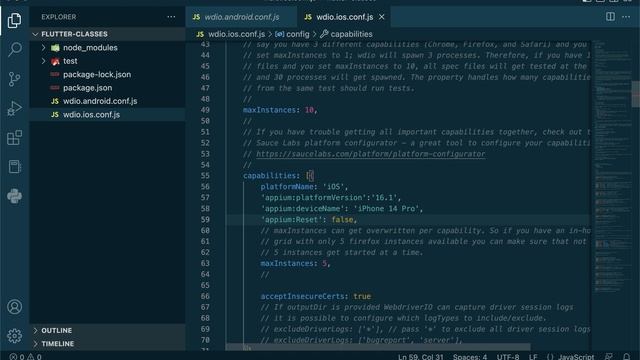The width and height of the screenshot is (640, 360).
Task: Click the horizontal editor scrollbar
Action: 378,347
